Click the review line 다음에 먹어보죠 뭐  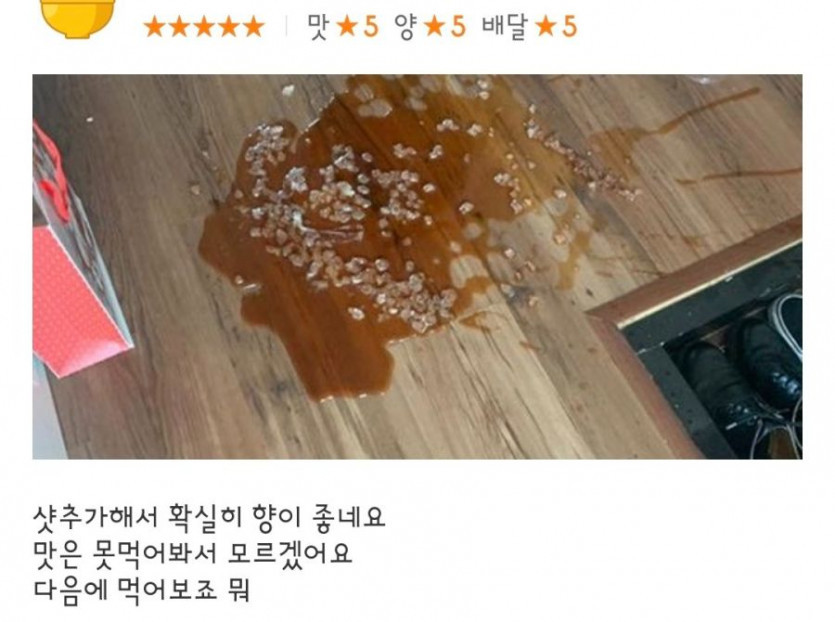click(142, 590)
